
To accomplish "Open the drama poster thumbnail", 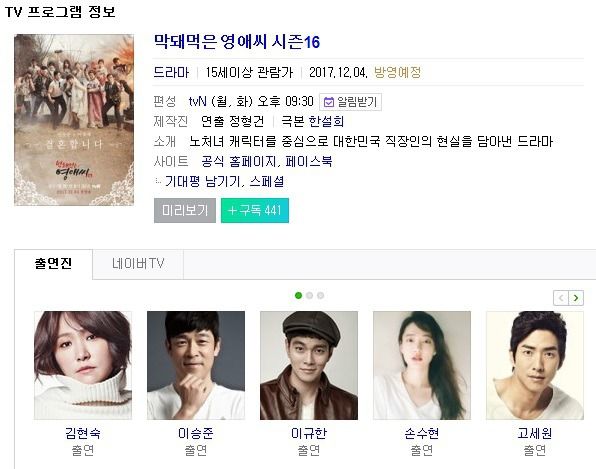I will pos(74,120).
